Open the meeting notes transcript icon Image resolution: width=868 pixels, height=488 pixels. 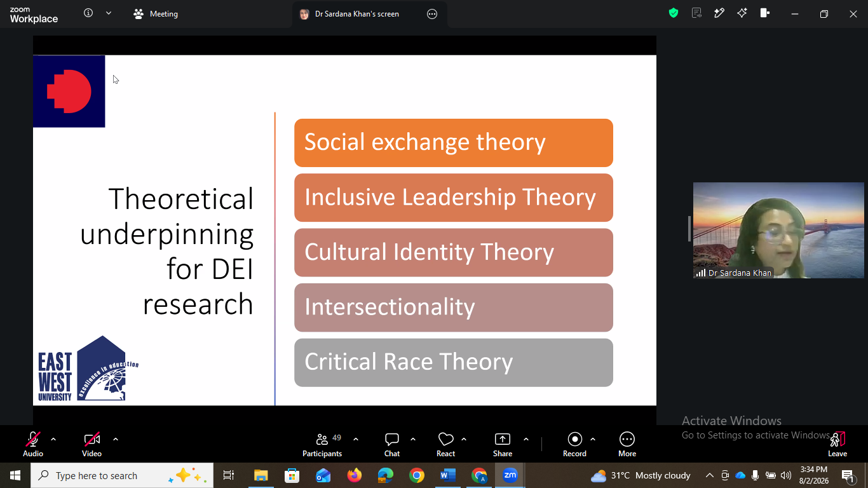tap(696, 13)
